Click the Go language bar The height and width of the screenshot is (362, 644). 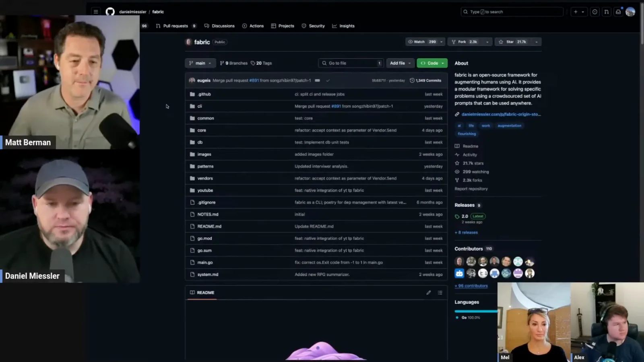[x=476, y=311]
